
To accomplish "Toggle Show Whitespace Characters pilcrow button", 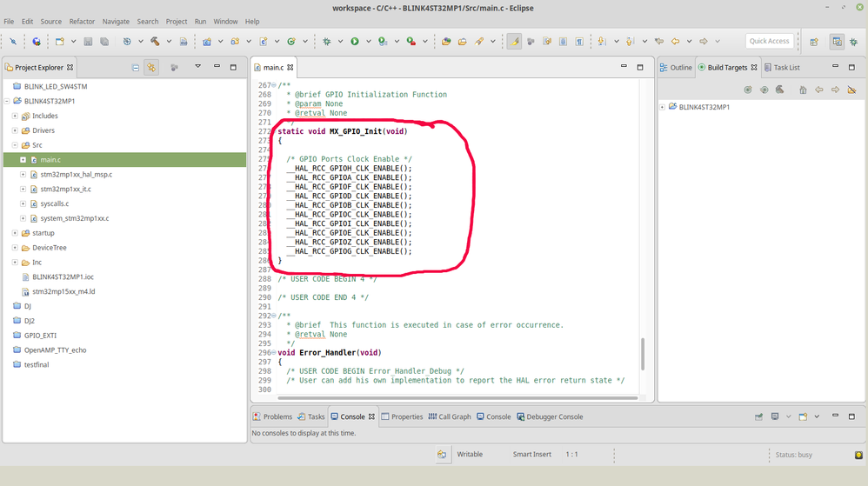I will (x=579, y=41).
